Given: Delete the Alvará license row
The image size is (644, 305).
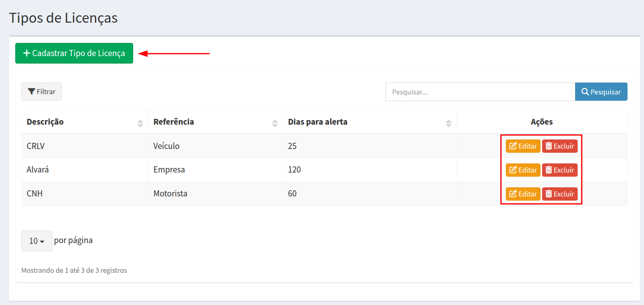Looking at the screenshot, I should pos(559,170).
